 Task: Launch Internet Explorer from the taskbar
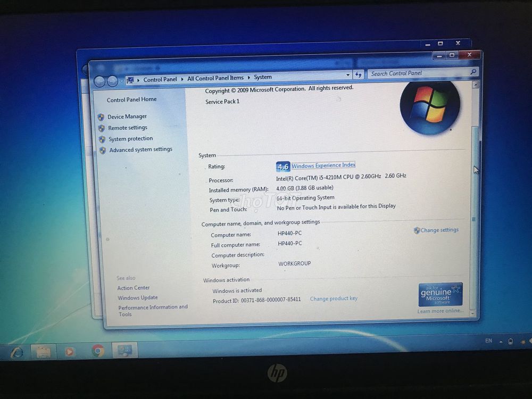tap(16, 353)
